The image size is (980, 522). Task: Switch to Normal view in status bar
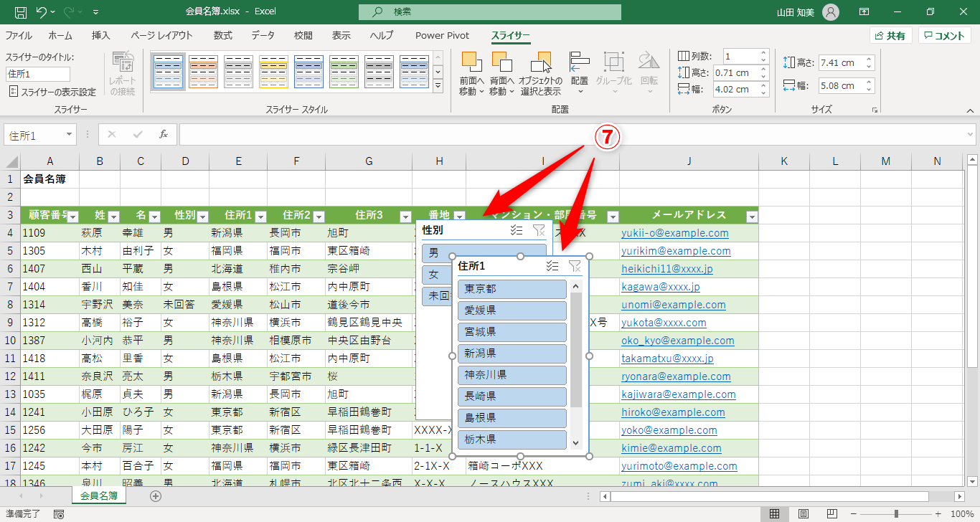click(775, 514)
